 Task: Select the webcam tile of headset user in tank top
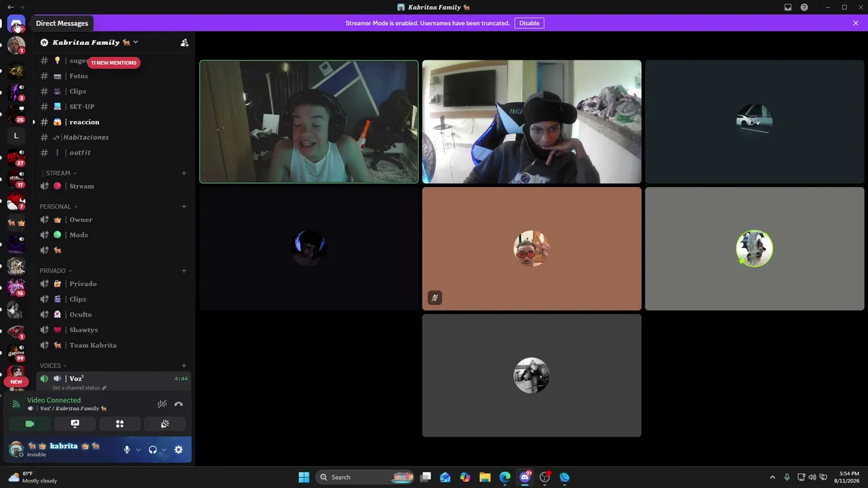[x=309, y=122]
